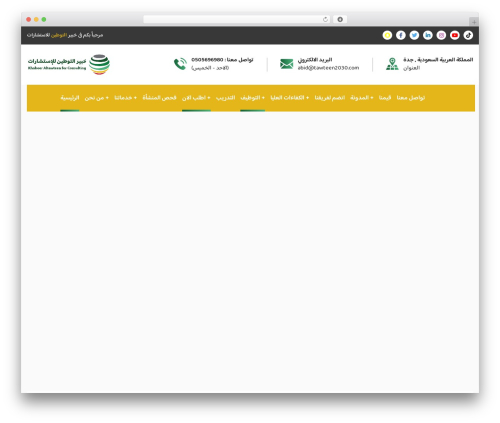Click the العنوان label under address
Viewport: 500px width, 423px height.
tap(411, 68)
